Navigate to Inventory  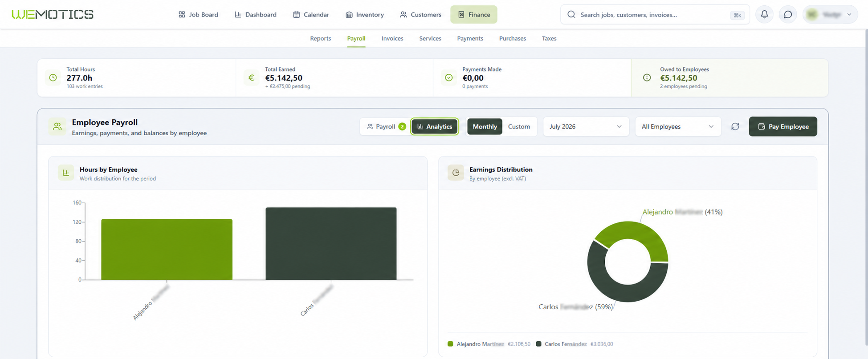coord(365,14)
